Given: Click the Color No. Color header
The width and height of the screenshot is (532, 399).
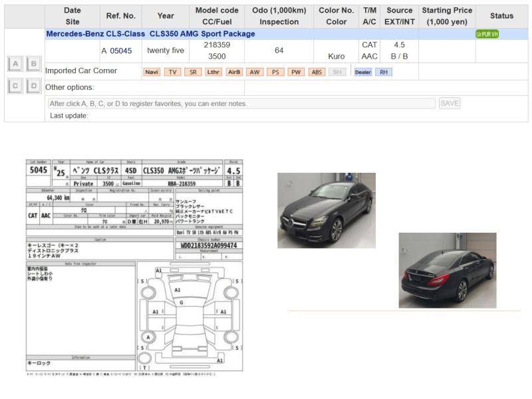Looking at the screenshot, I should pyautogui.click(x=336, y=16).
